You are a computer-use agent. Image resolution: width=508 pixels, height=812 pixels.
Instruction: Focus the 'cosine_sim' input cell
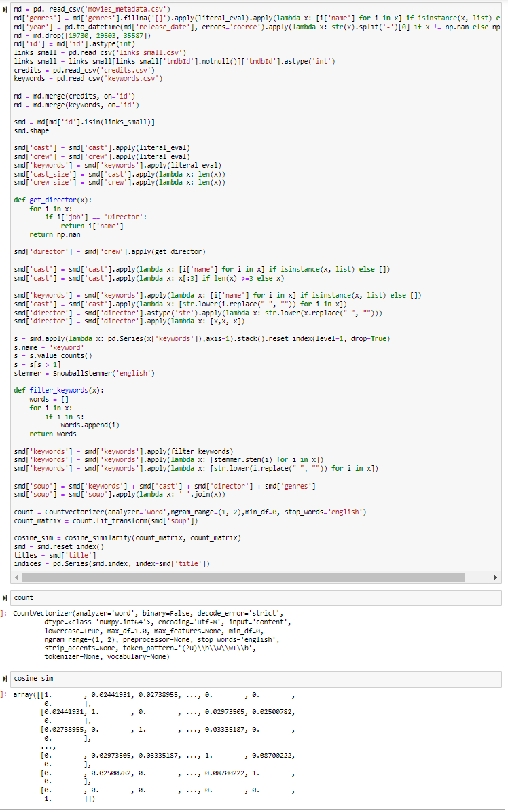pos(256,678)
